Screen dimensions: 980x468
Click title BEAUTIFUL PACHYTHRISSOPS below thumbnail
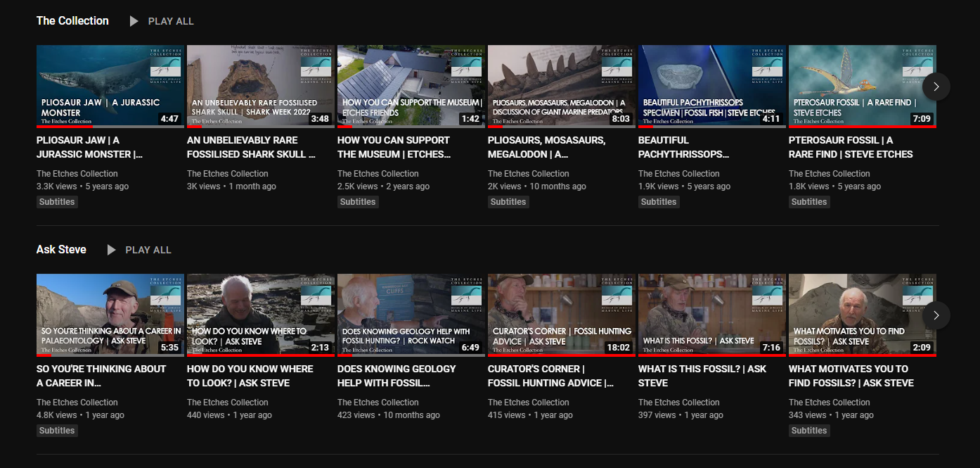[684, 147]
